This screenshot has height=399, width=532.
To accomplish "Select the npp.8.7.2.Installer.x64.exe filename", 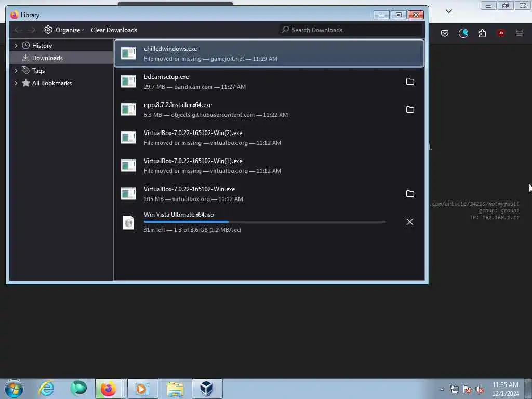I will pyautogui.click(x=178, y=105).
